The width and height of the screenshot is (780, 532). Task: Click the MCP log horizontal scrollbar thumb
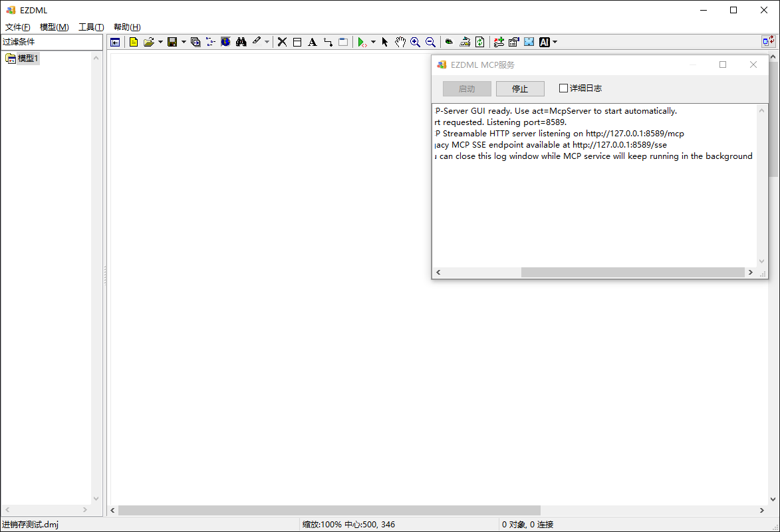tap(632, 272)
